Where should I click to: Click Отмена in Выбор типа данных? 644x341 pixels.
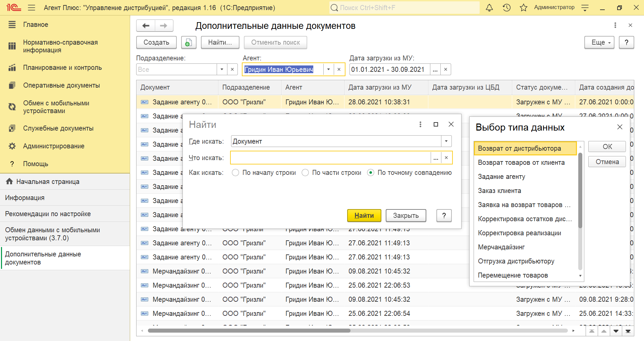coord(607,162)
